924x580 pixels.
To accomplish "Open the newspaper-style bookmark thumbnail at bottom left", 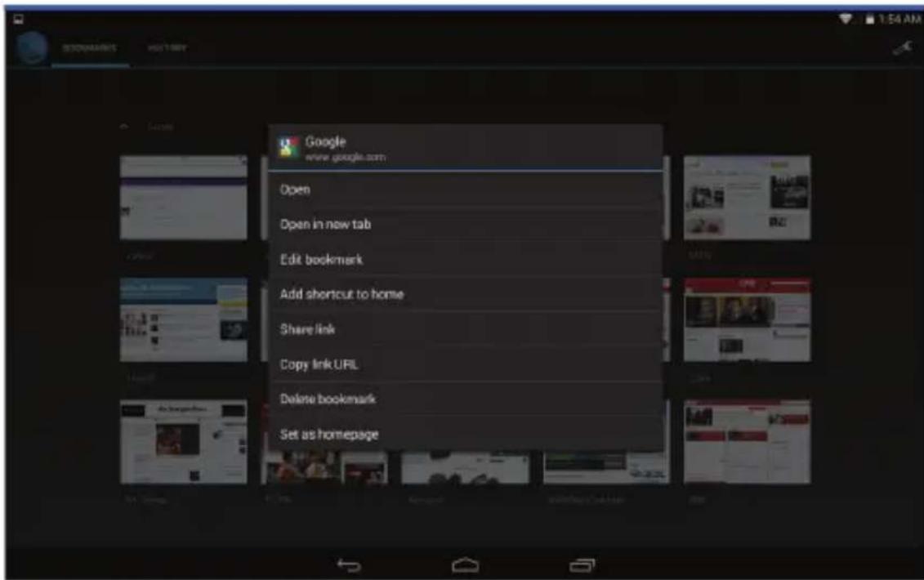I will (184, 442).
